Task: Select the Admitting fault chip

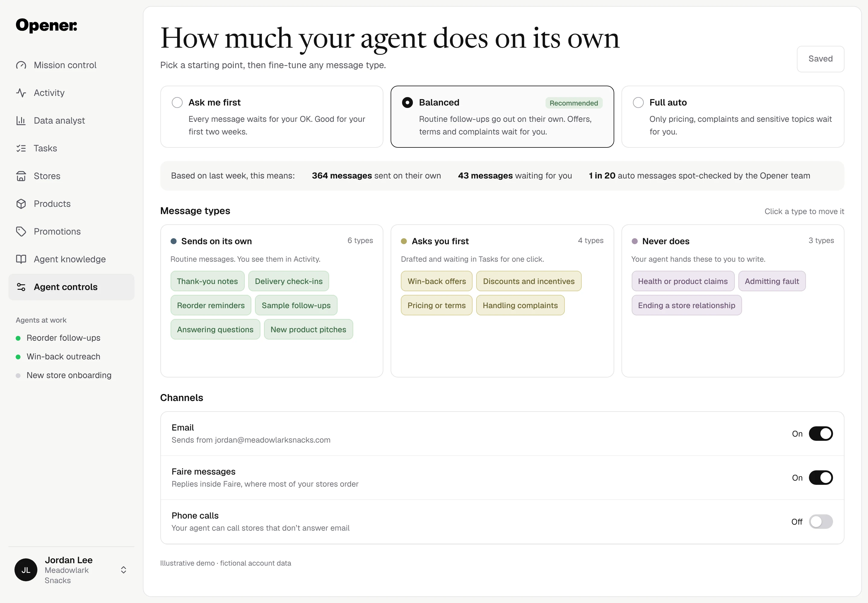Action: (x=771, y=282)
